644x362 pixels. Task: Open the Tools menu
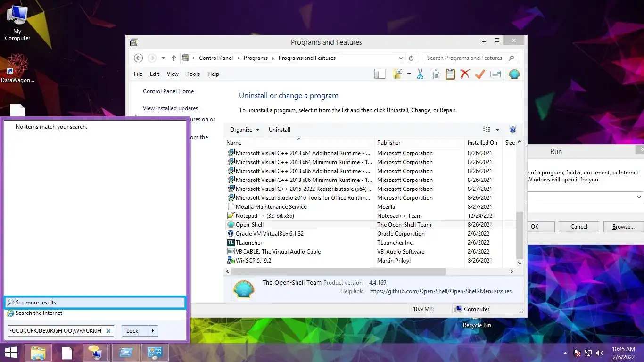(193, 74)
